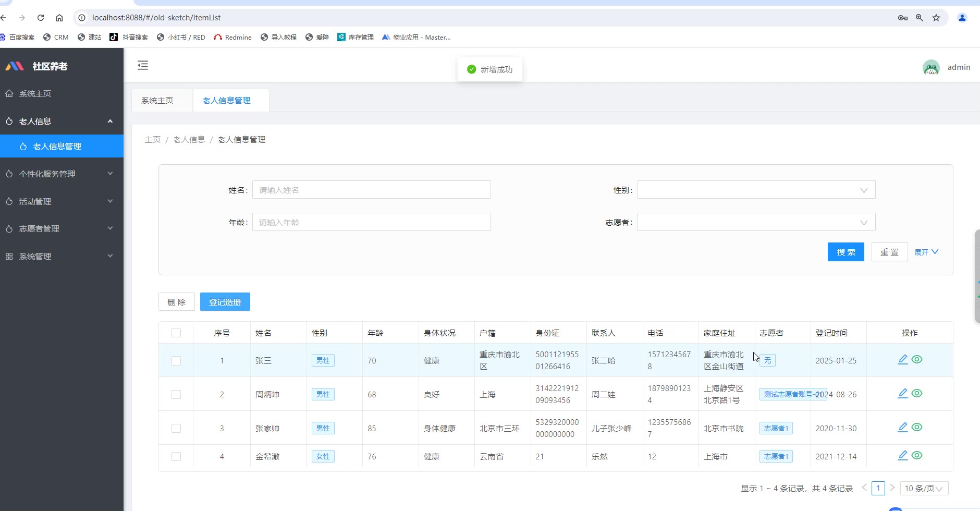Screen dimensions: 980x511
Task: Click the 姓名 input field
Action: coord(371,190)
